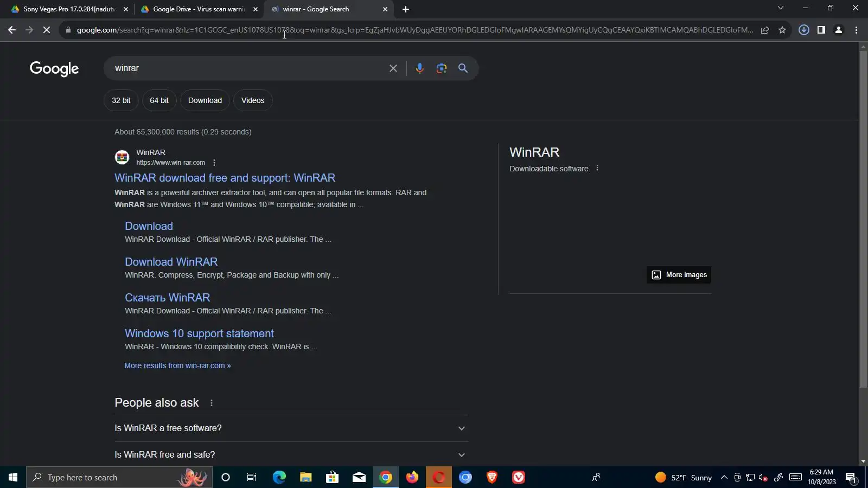Viewport: 868px width, 488px height.
Task: Share this page icon in address bar
Action: 765,30
